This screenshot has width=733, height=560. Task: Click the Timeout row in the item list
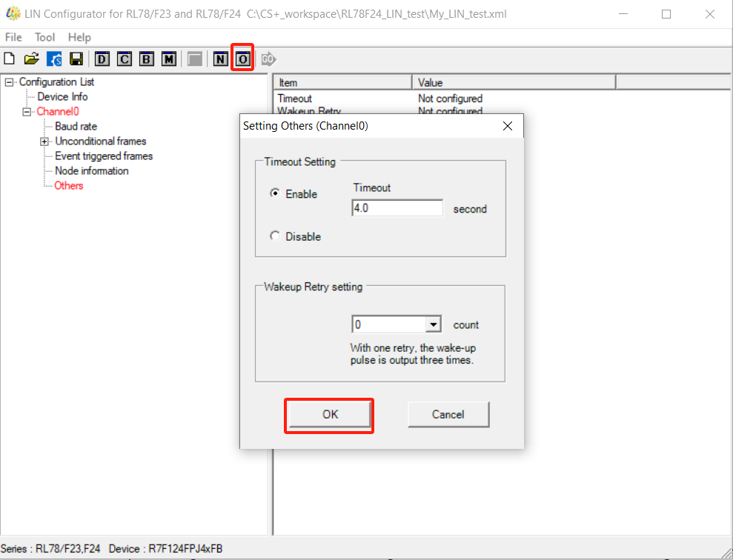[x=294, y=99]
